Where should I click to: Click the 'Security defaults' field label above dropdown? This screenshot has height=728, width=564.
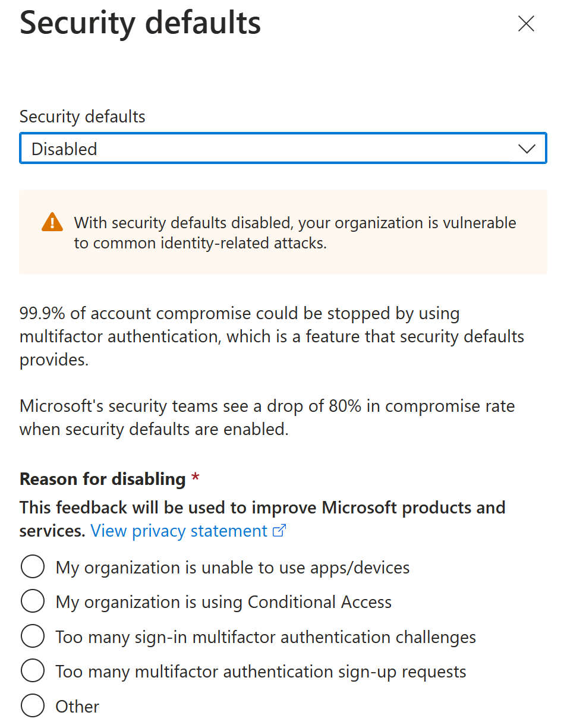click(82, 116)
